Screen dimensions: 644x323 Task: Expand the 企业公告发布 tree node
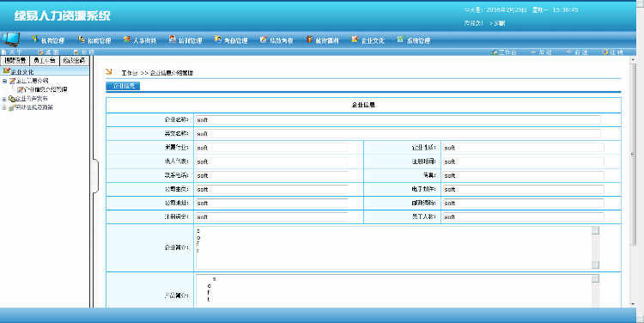point(4,99)
